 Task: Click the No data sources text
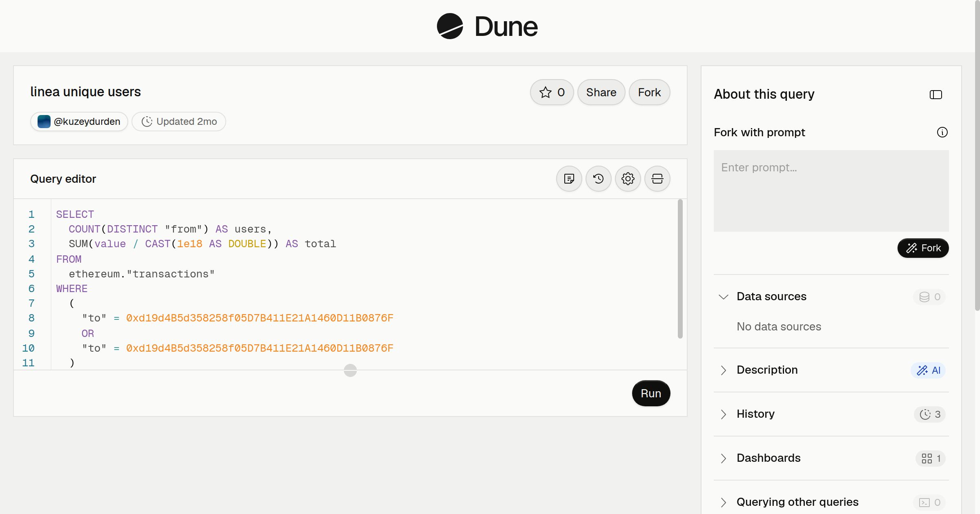click(x=779, y=327)
